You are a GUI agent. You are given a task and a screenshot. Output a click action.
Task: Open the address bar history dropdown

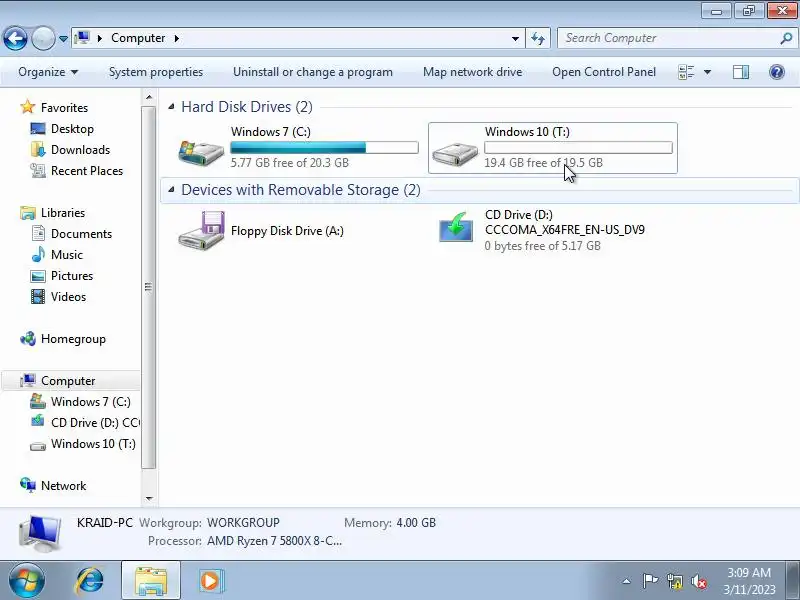click(515, 38)
